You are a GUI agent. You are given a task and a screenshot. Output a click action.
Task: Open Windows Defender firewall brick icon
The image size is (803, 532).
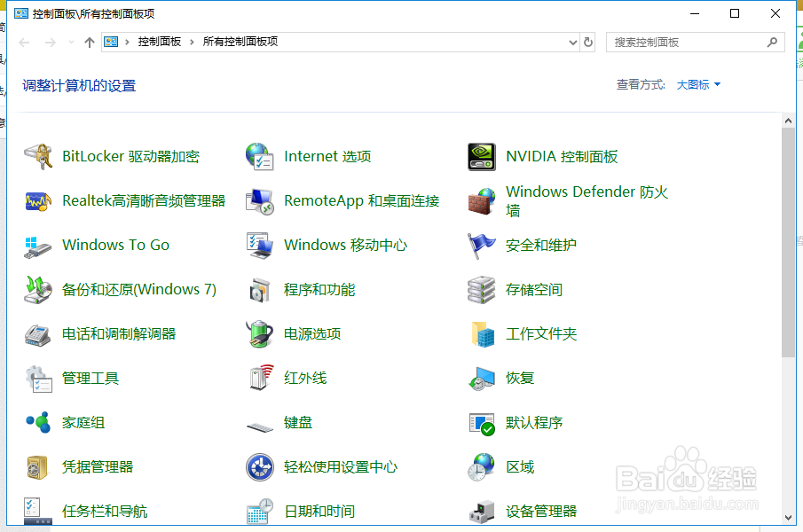point(482,201)
